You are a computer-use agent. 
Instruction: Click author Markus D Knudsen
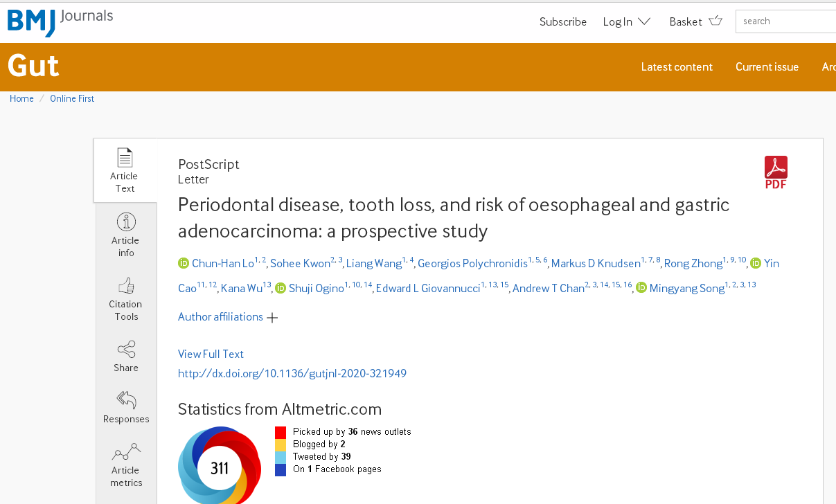point(596,263)
